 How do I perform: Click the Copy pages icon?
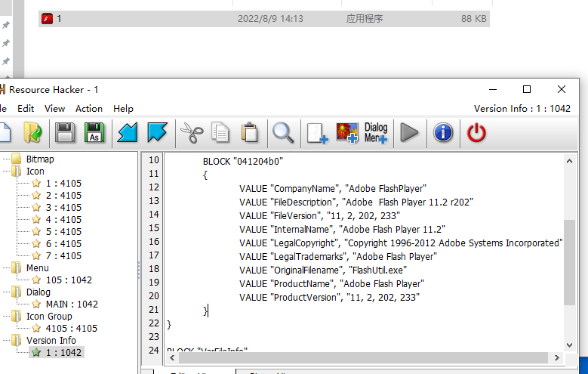[220, 132]
